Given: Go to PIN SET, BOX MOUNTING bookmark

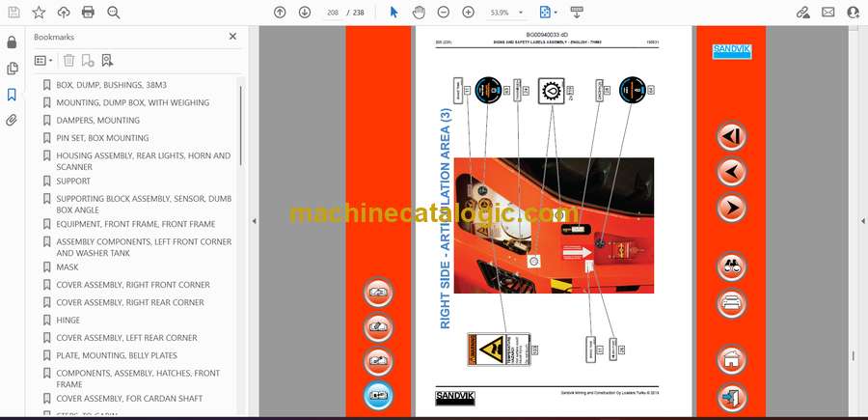Looking at the screenshot, I should 102,138.
